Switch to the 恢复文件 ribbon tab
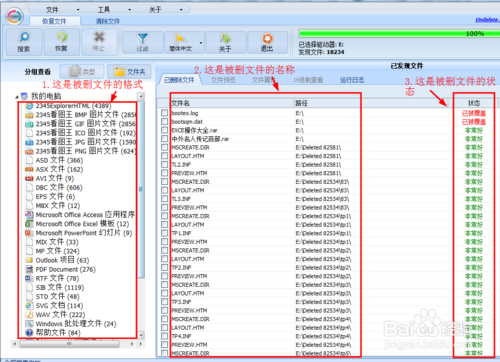The height and width of the screenshot is (362, 500). tap(54, 21)
